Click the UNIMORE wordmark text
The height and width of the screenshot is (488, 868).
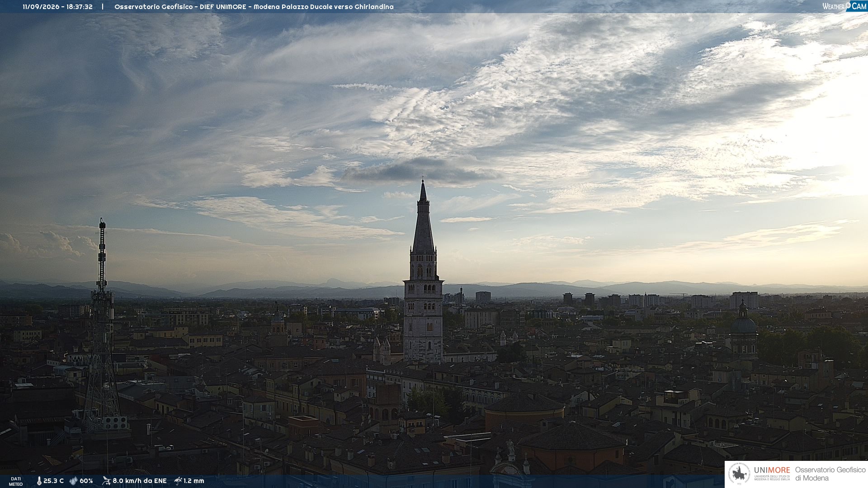pyautogui.click(x=772, y=470)
